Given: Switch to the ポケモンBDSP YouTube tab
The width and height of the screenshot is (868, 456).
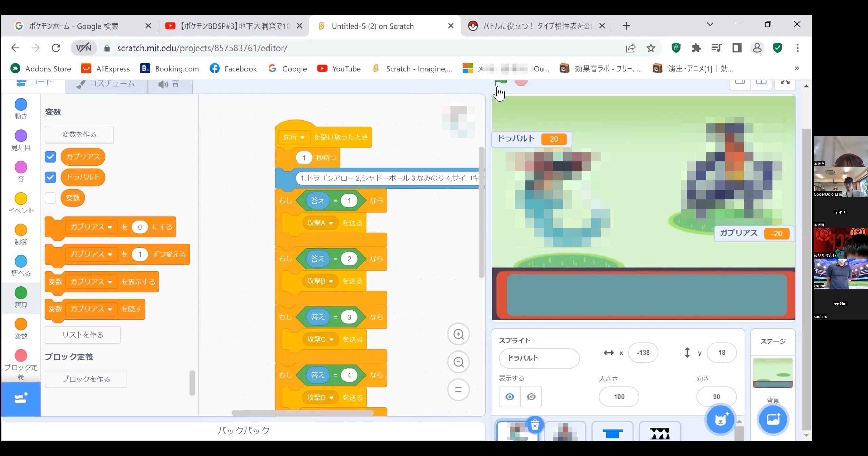Looking at the screenshot, I should pos(233,26).
